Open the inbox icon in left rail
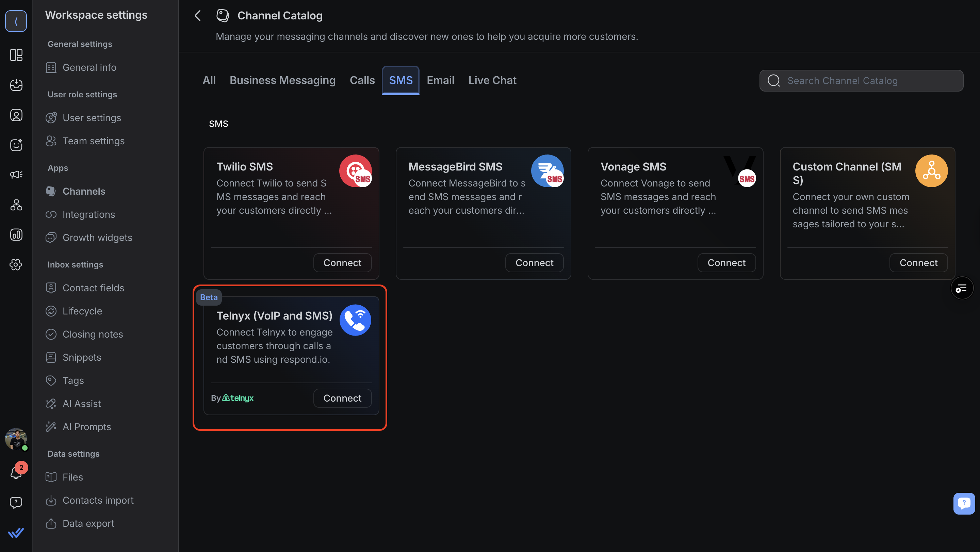980x552 pixels. coord(16,85)
